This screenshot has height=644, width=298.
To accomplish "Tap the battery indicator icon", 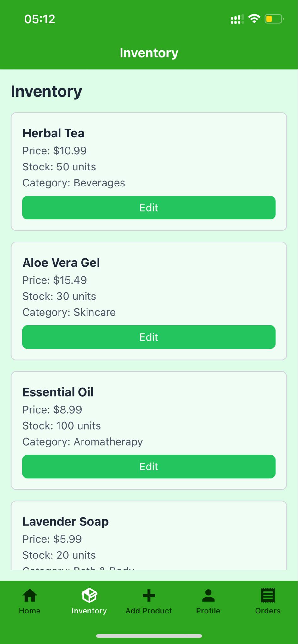I will 274,19.
